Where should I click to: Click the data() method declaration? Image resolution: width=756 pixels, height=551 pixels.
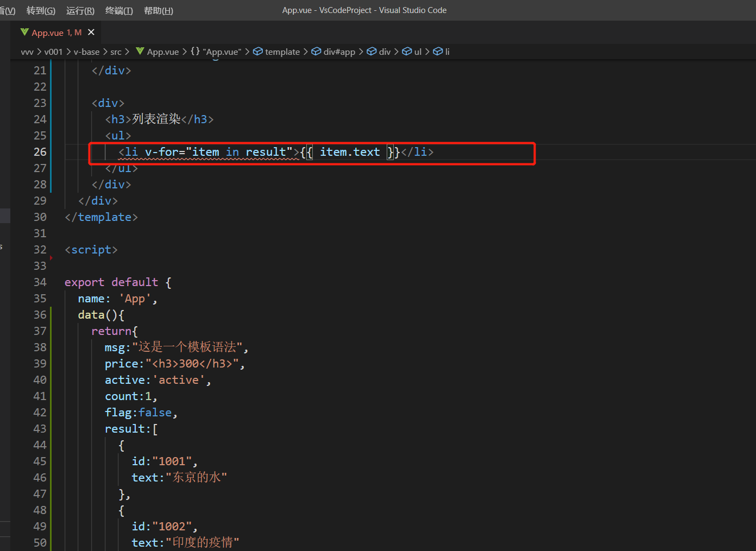tap(101, 315)
